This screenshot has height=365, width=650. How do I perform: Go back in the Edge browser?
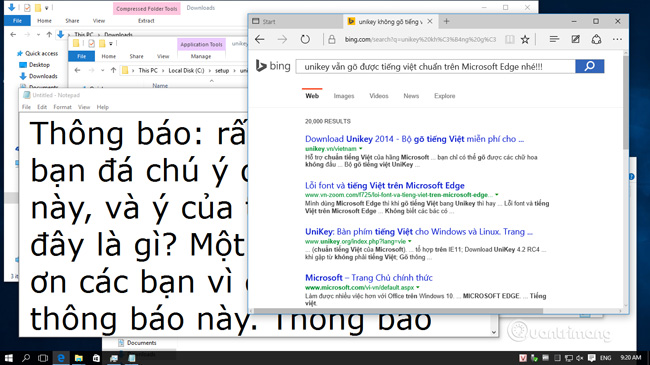tap(260, 39)
